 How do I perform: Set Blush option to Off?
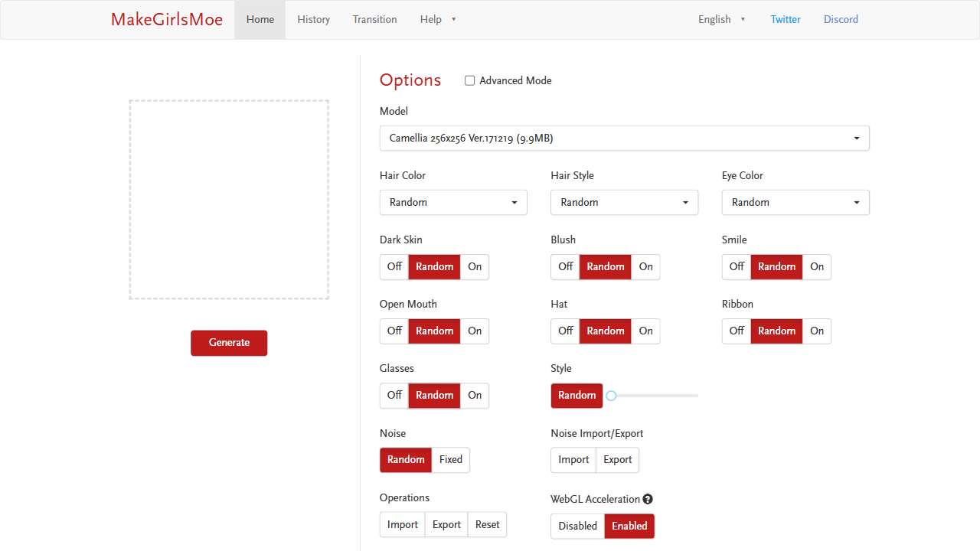click(565, 267)
